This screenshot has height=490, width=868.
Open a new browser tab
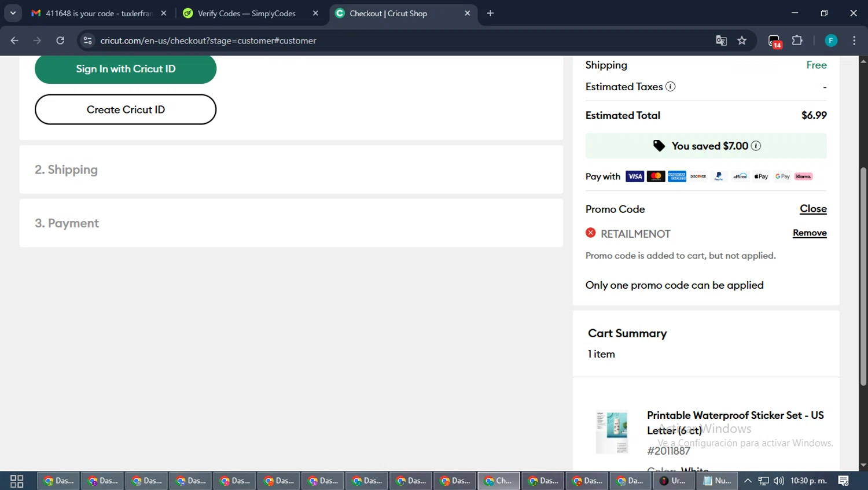pyautogui.click(x=490, y=13)
